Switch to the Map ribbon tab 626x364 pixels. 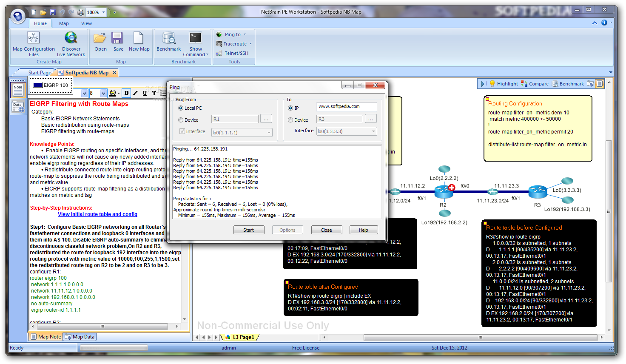click(x=64, y=23)
